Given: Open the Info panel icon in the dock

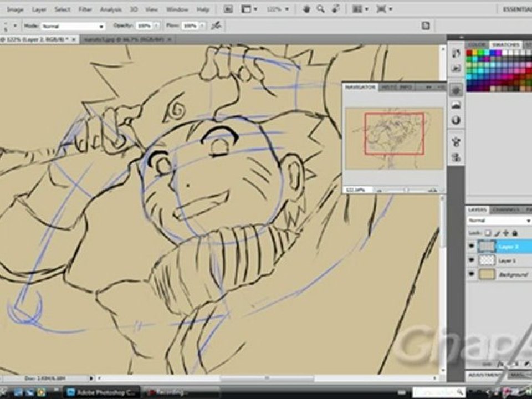Looking at the screenshot, I should [x=456, y=120].
